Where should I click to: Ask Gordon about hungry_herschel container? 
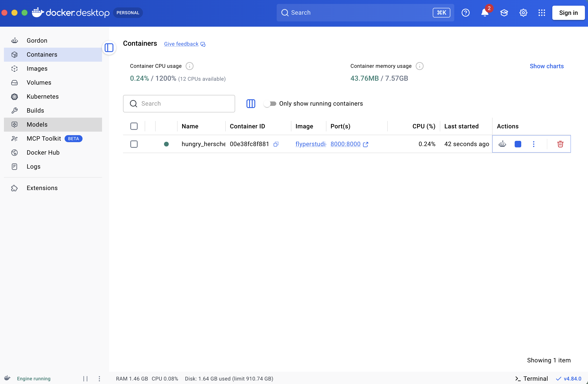[x=502, y=144]
